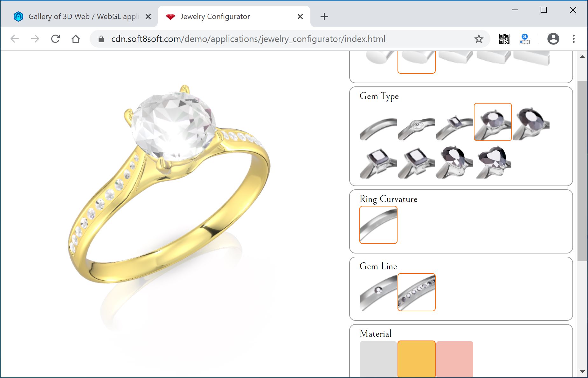Open a new browser tab
588x378 pixels.
[x=324, y=17]
